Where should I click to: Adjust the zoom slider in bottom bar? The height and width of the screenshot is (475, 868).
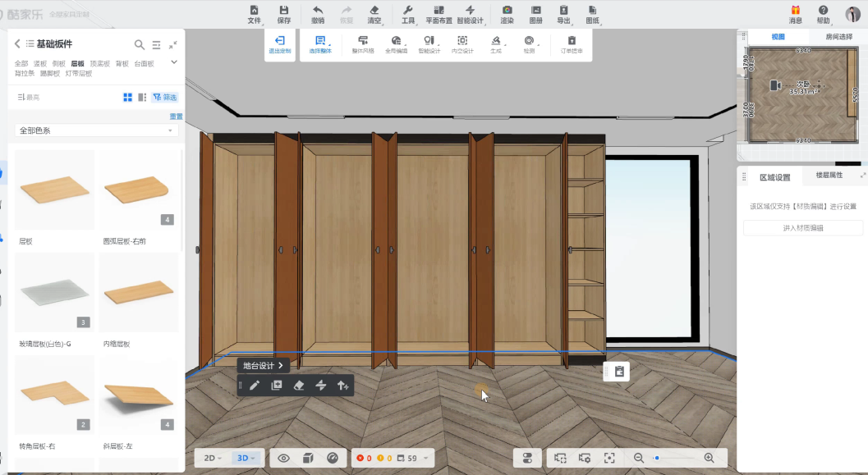(x=657, y=458)
